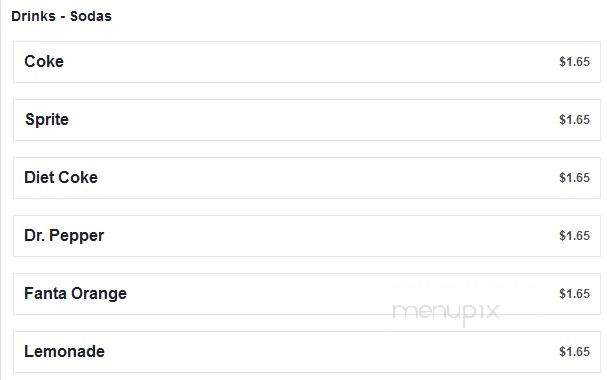This screenshot has width=607, height=380.
Task: Click the Coke price $1.65
Action: (574, 62)
